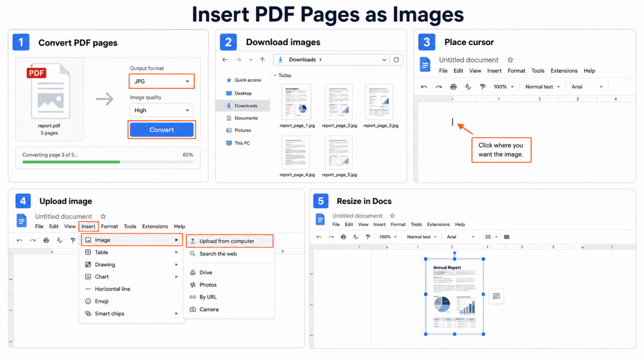Click the Convert button
This screenshot has width=644, height=362.
tap(162, 130)
